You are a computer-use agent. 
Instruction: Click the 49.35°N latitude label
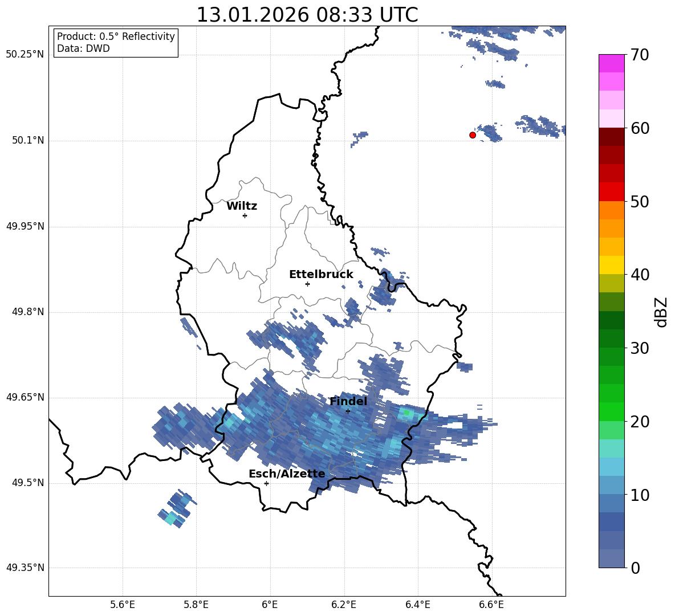point(25,568)
